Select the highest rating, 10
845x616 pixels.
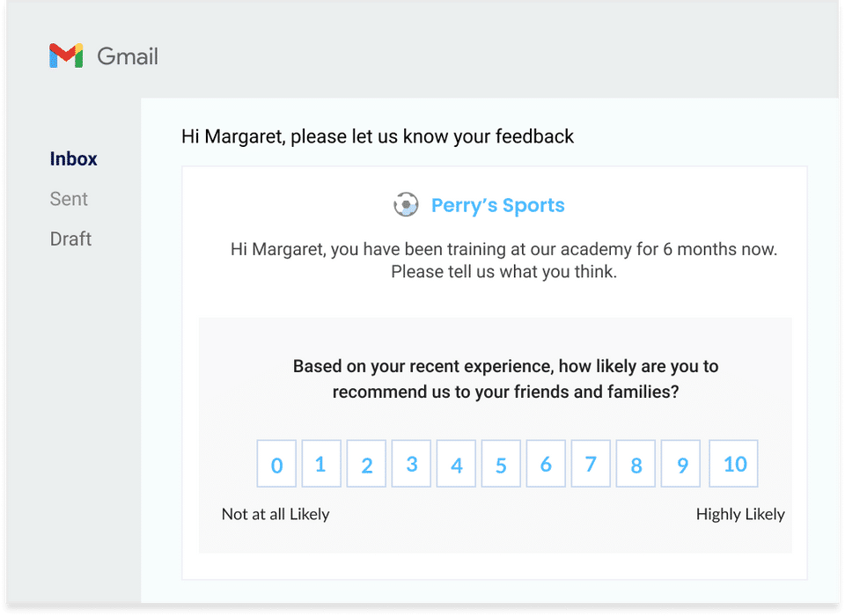click(734, 464)
